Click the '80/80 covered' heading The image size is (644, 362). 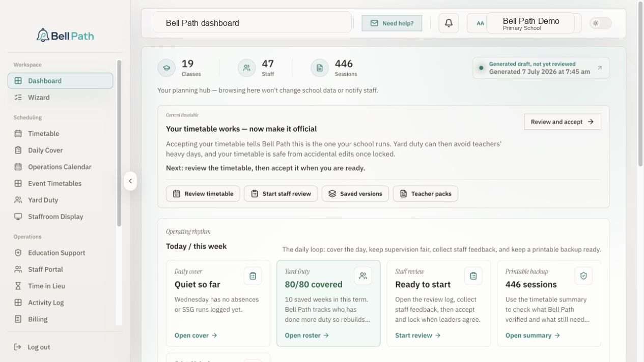tap(314, 285)
